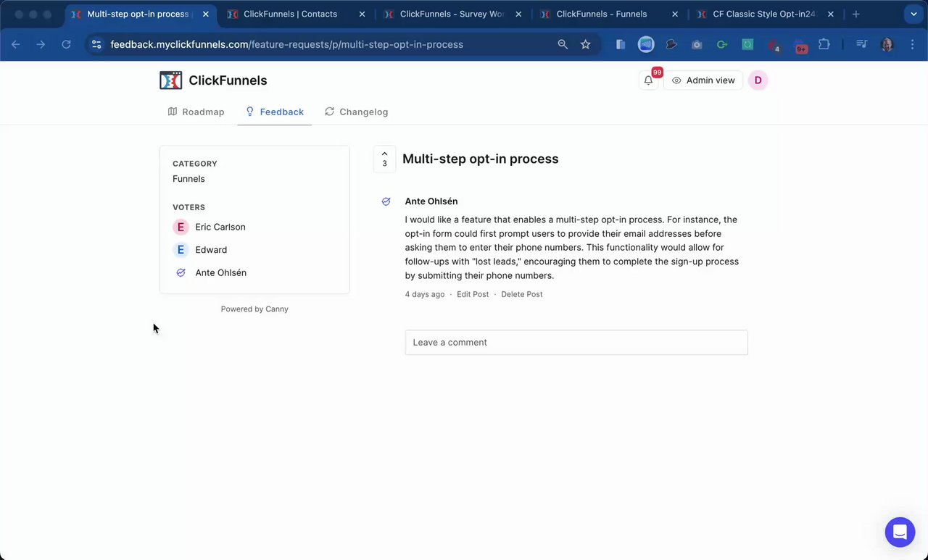Reload the page
Screen dimensions: 928x560
(x=66, y=44)
